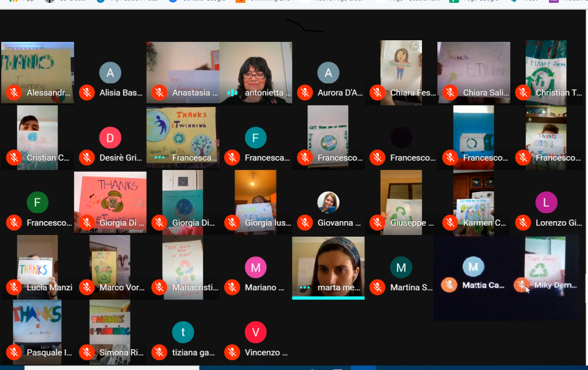Click Desirè Gri's red D avatar
Image resolution: width=588 pixels, height=370 pixels.
coord(110,138)
